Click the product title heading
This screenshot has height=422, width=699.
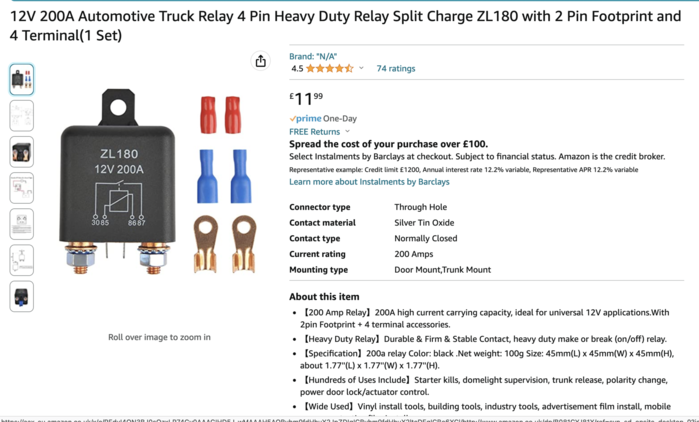point(345,26)
